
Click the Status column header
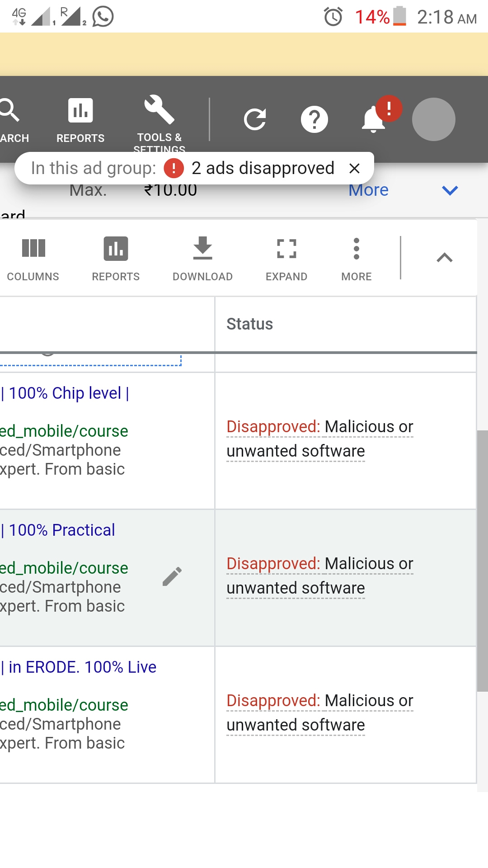[250, 324]
